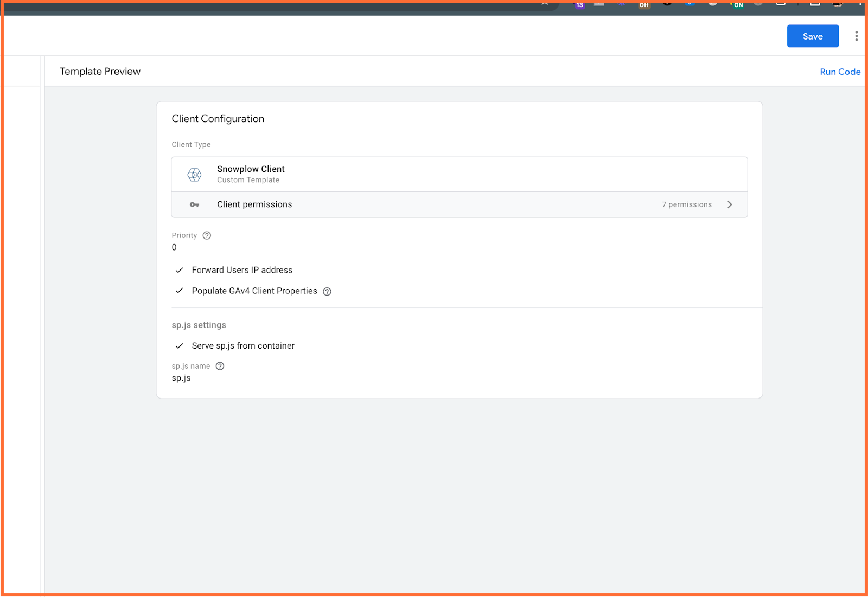Image resolution: width=868 pixels, height=597 pixels.
Task: Toggle Serve sp.js from container
Action: tap(179, 345)
